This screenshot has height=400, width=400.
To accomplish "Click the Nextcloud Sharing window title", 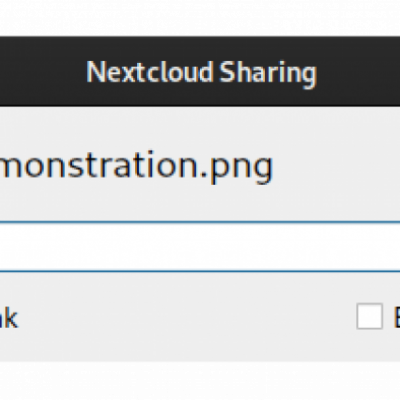I will [x=201, y=73].
